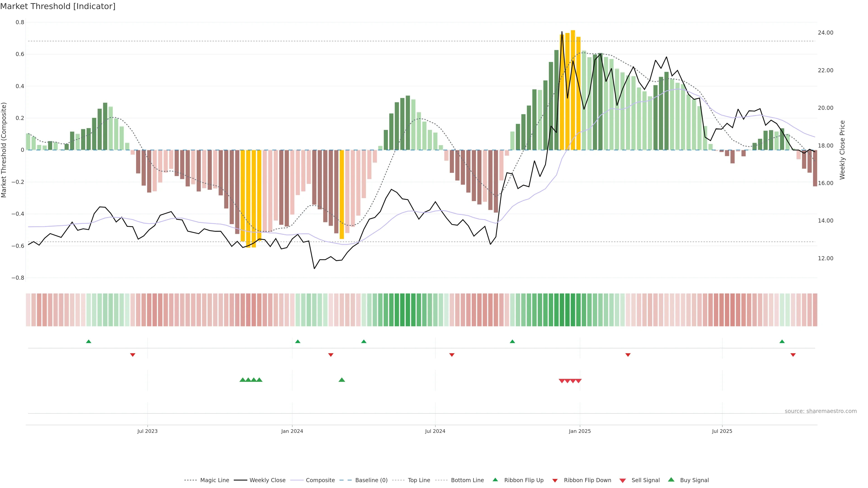Click the Bottom Line legend item
The image size is (868, 488).
tap(467, 480)
